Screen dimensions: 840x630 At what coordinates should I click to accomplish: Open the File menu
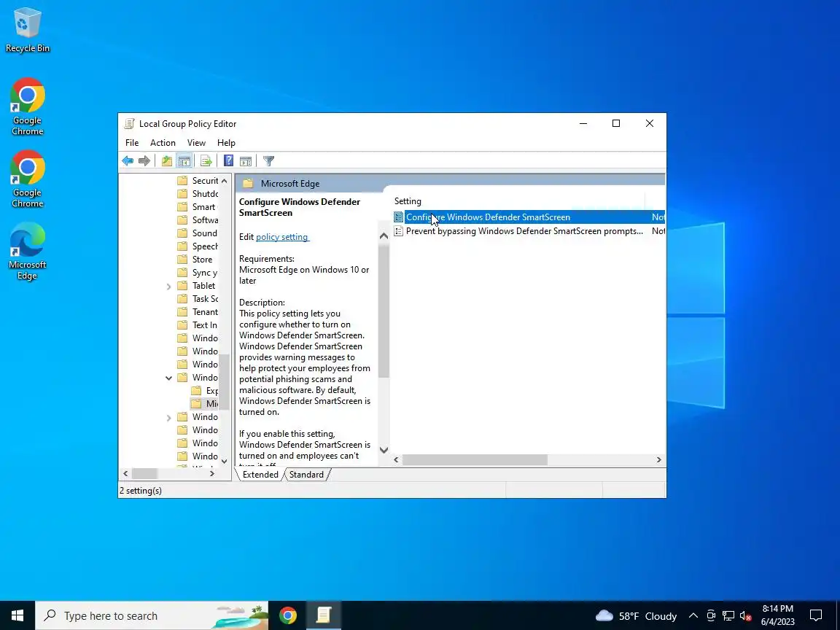coord(132,142)
